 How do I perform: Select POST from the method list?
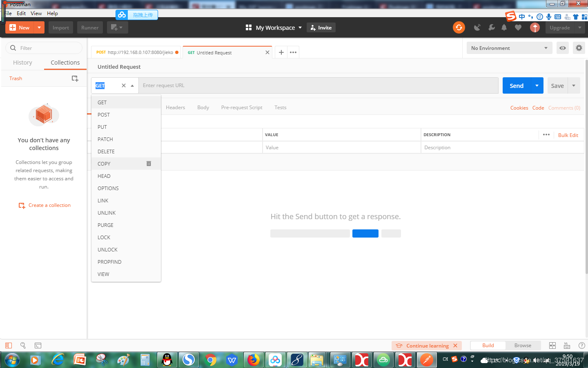pyautogui.click(x=126, y=114)
